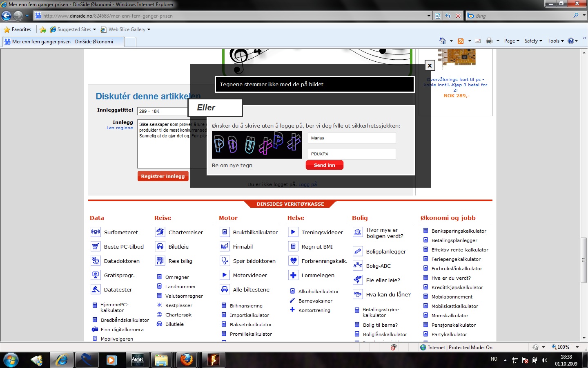
Task: Click the IE back navigation arrow
Action: point(6,16)
